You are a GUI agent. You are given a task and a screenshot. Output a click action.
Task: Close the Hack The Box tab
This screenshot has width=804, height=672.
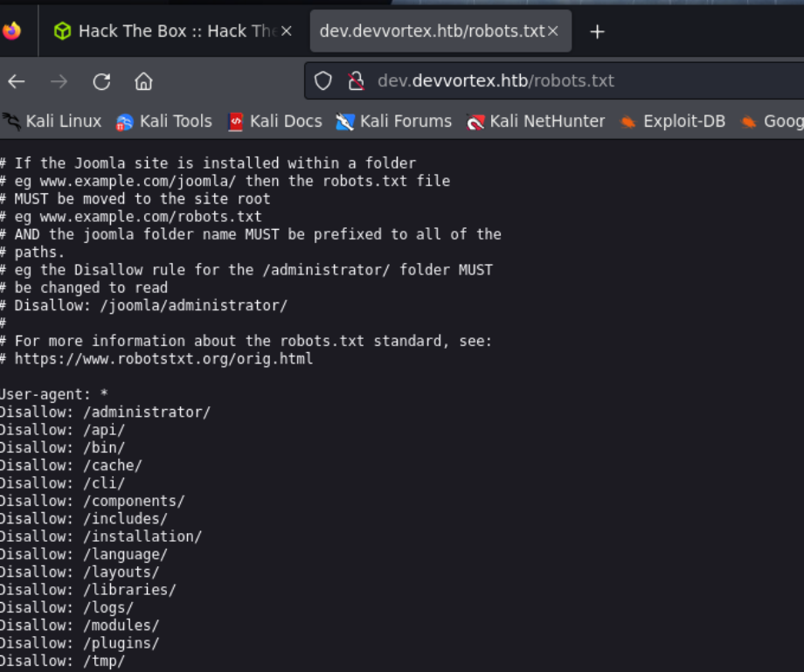click(x=286, y=31)
